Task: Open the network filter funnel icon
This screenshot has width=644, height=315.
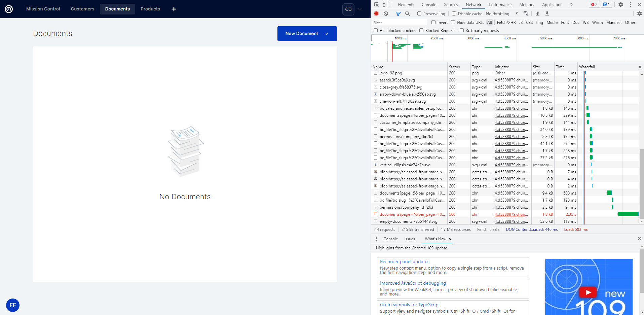Action: pos(398,13)
